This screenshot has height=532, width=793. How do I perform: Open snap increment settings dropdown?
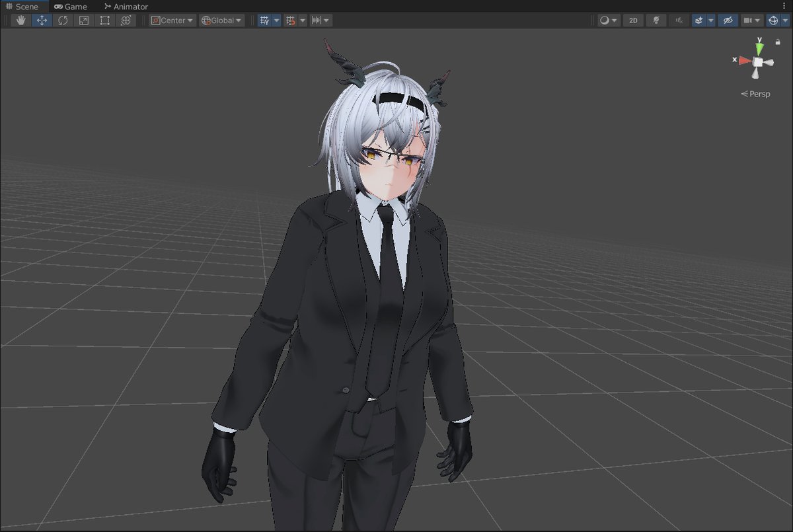[321, 20]
